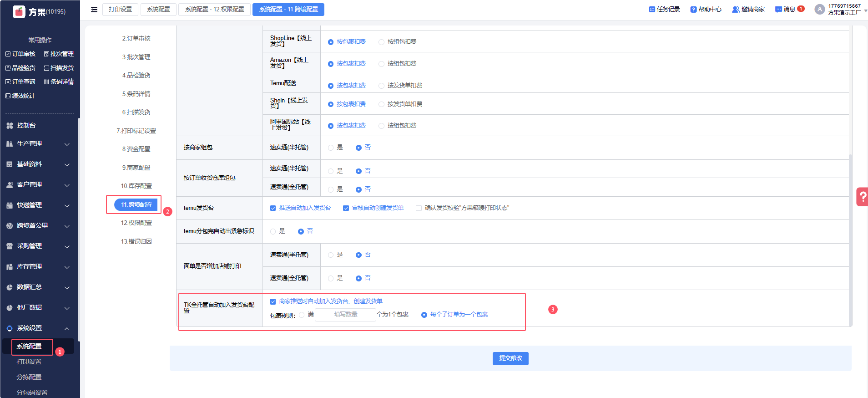Click the user avatar icon
The height and width of the screenshot is (398, 868).
pyautogui.click(x=819, y=10)
